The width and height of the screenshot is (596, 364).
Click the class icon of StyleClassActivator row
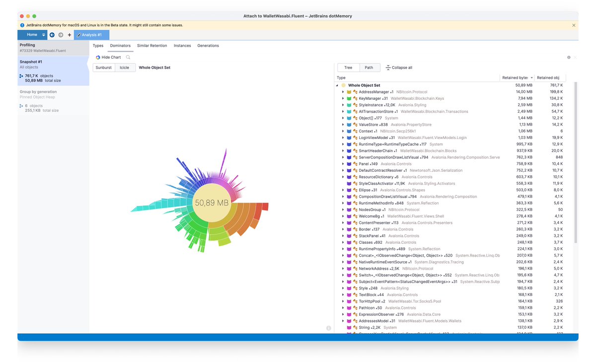coord(356,184)
